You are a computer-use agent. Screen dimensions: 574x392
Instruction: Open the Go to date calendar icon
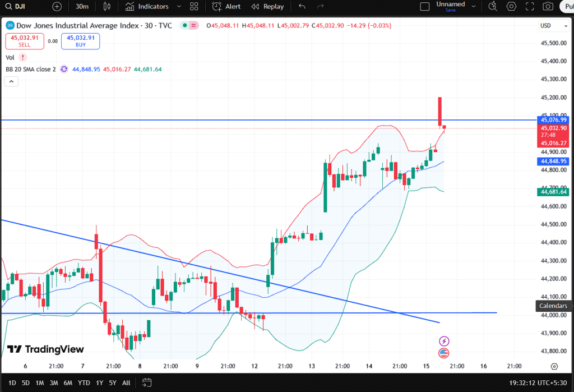(x=147, y=383)
